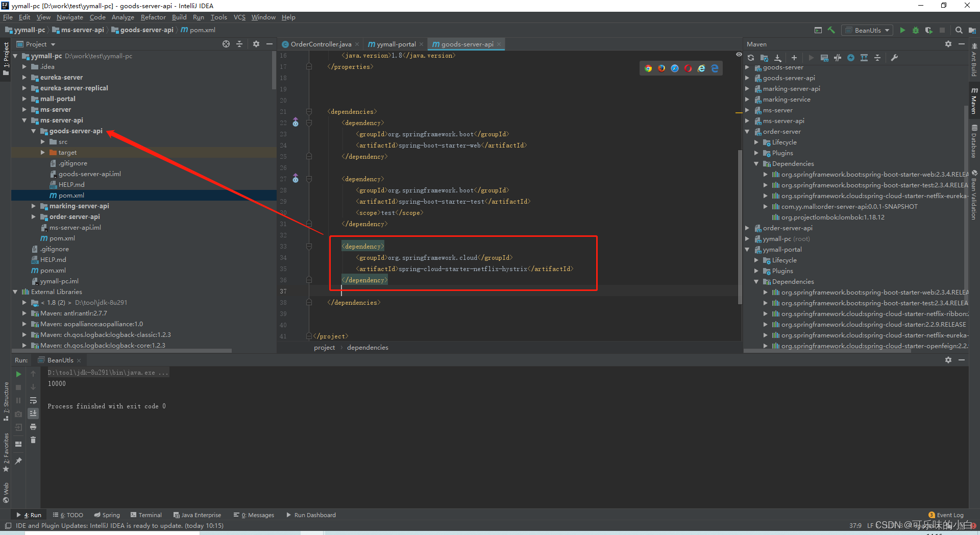Open Structure side tool window

click(x=6, y=401)
